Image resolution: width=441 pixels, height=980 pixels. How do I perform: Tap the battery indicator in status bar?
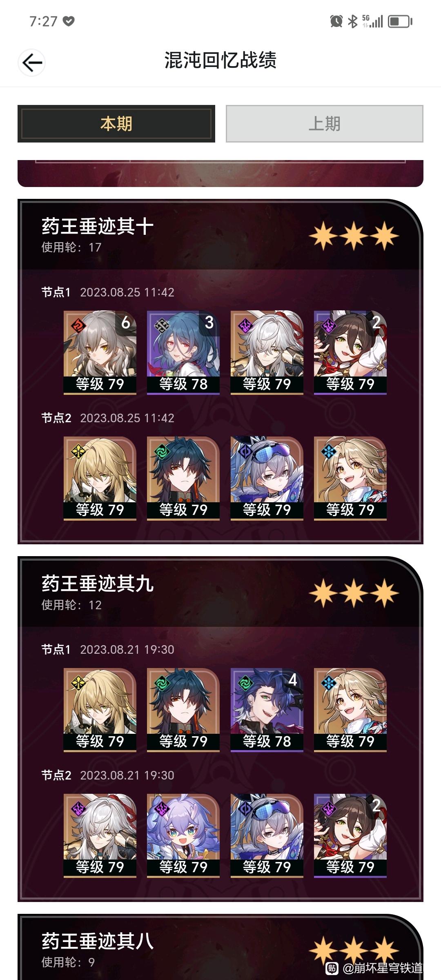point(400,21)
